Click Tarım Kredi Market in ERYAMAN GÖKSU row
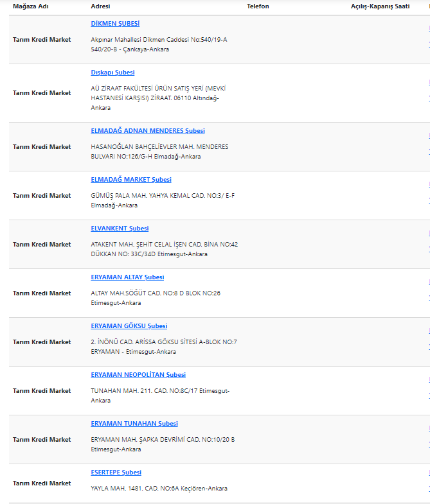The image size is (430, 504). [x=42, y=342]
